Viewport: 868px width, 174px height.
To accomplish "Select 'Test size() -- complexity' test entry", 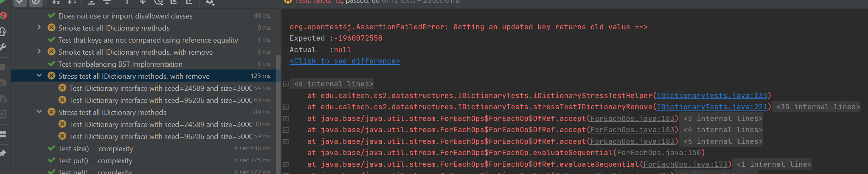I will point(95,148).
